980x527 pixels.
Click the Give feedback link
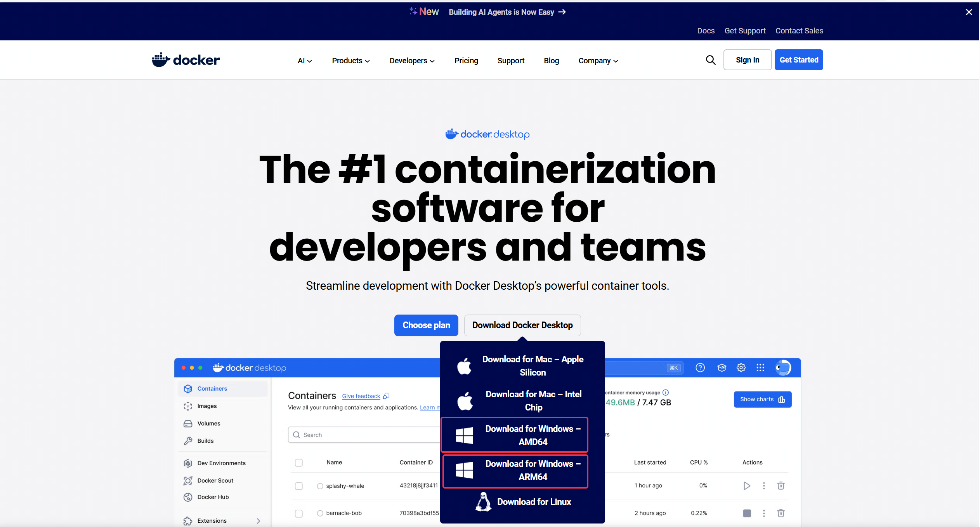tap(361, 396)
